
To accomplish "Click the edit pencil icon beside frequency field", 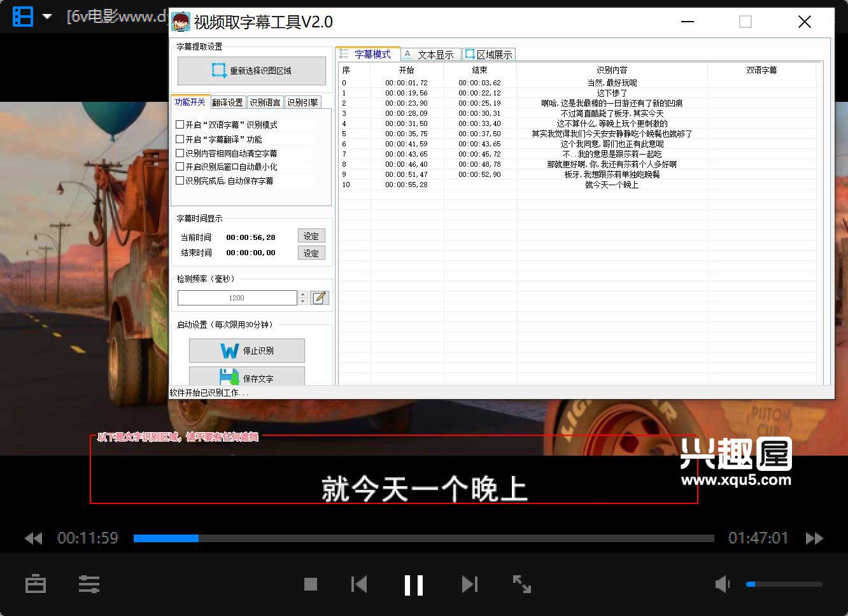I will point(320,298).
